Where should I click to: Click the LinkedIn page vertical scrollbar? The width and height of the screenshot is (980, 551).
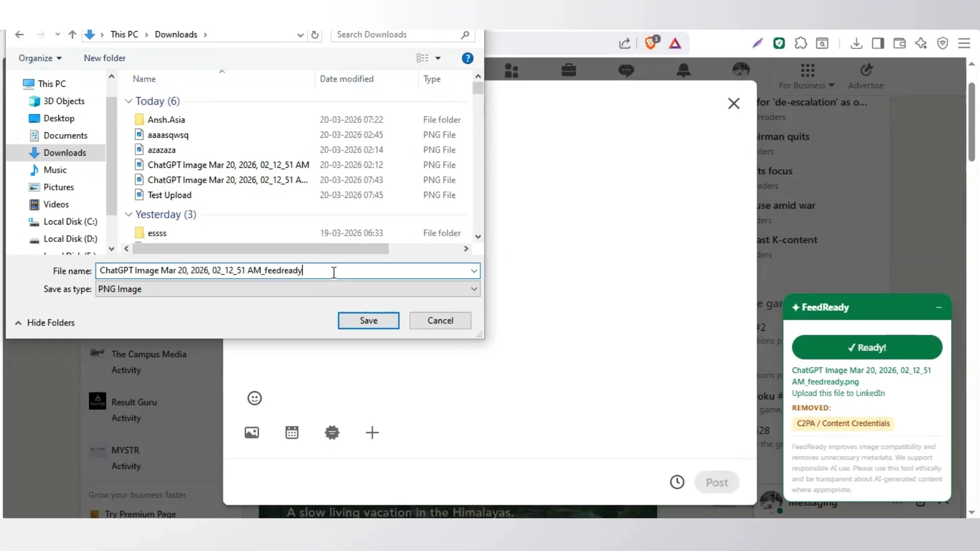(x=971, y=122)
